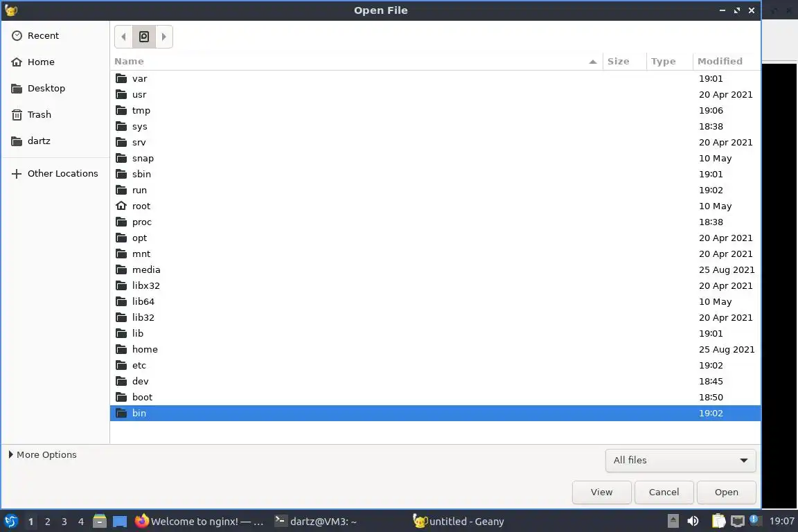Screen dimensions: 798x532
Task: Select the tmp folder icon
Action: 121,110
